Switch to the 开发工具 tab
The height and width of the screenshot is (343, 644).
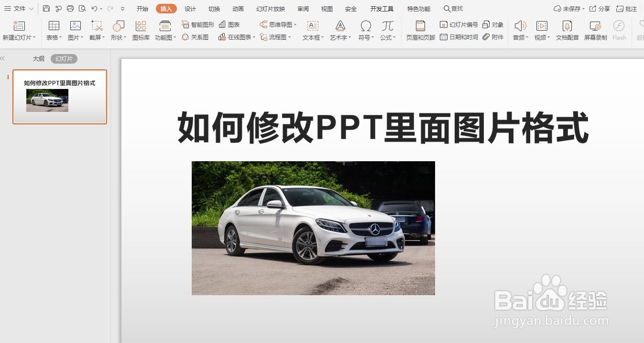(382, 9)
